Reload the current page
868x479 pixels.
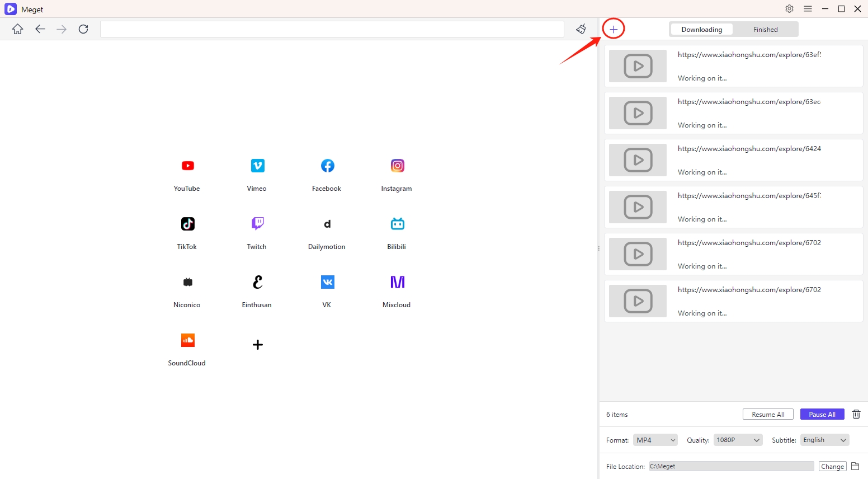click(x=83, y=29)
